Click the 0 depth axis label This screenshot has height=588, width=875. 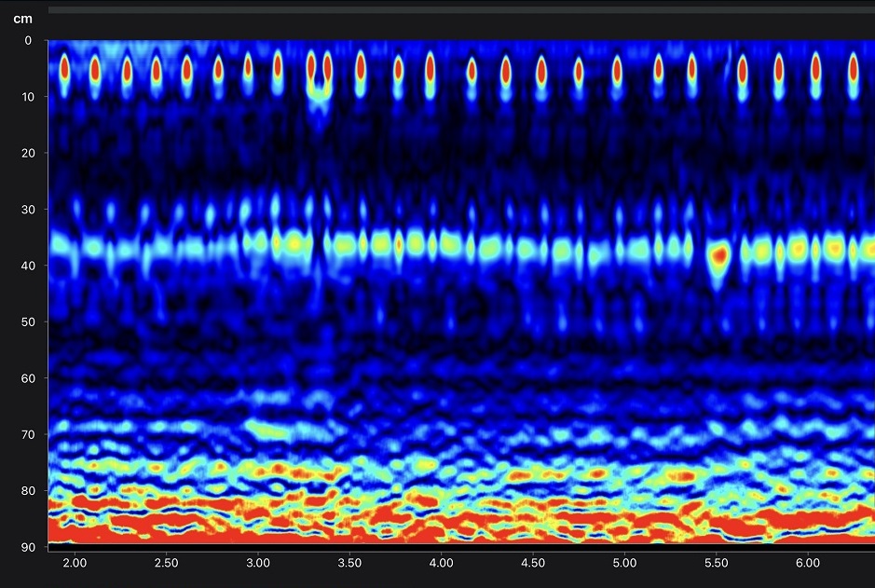tap(28, 41)
